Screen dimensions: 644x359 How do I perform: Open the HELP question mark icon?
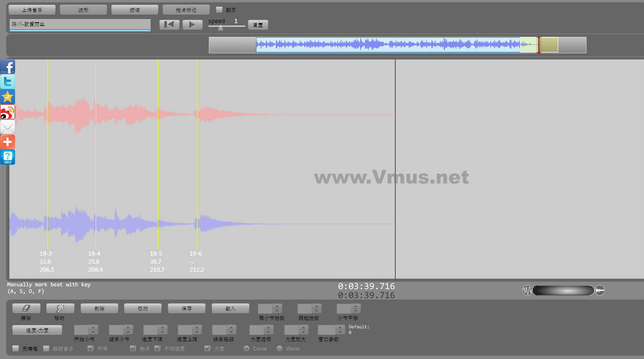(x=8, y=157)
